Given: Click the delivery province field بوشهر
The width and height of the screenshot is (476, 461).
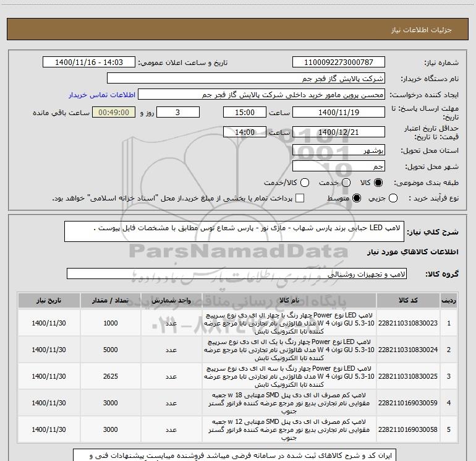Looking at the screenshot, I should click(339, 150).
